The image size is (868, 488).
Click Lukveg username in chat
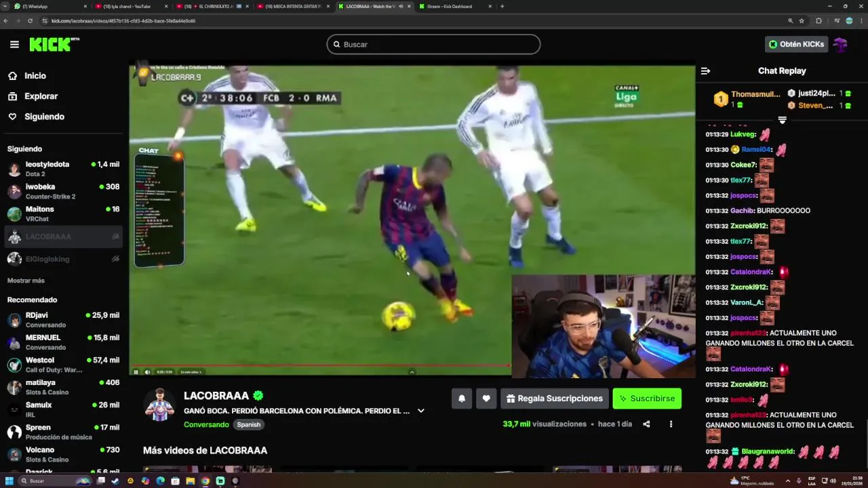[x=743, y=134]
